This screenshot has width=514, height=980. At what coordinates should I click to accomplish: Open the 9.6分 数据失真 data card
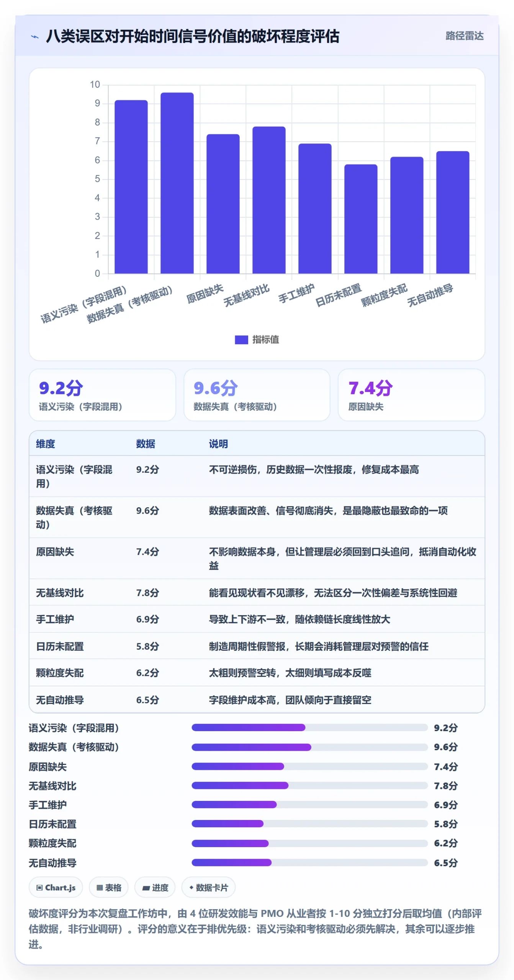[x=257, y=395]
